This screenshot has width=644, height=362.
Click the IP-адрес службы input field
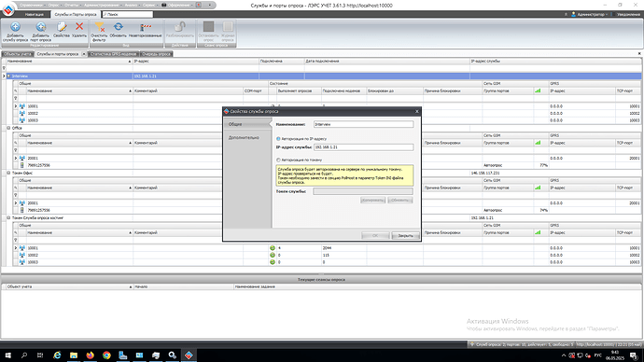(x=363, y=146)
